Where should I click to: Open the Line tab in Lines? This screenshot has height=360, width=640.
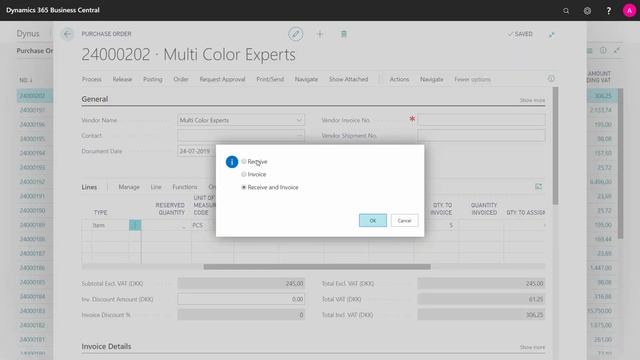coord(156,187)
